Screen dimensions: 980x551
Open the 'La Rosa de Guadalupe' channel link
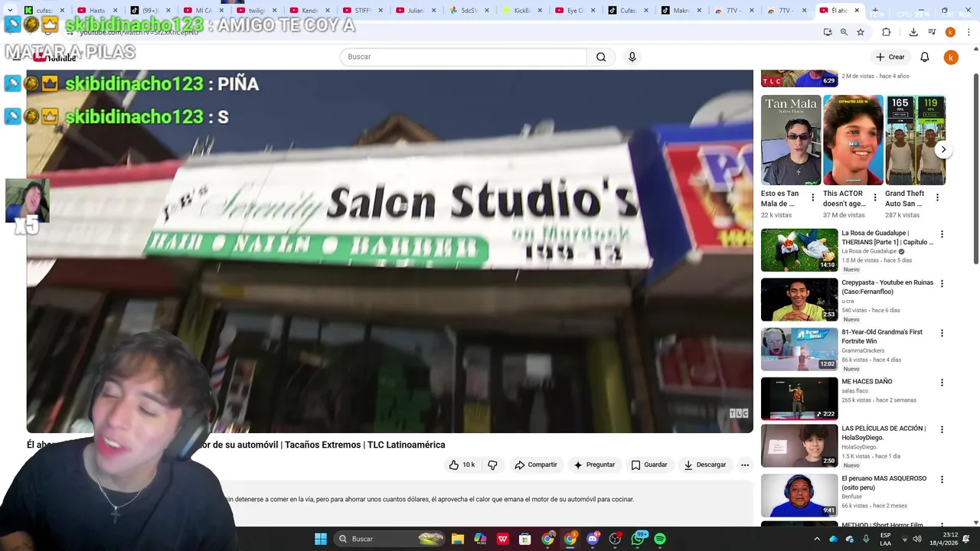(869, 251)
